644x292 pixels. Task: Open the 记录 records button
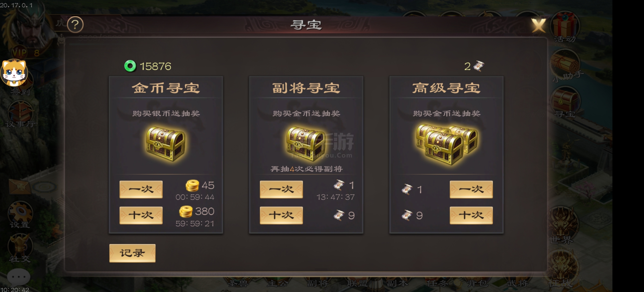(132, 253)
